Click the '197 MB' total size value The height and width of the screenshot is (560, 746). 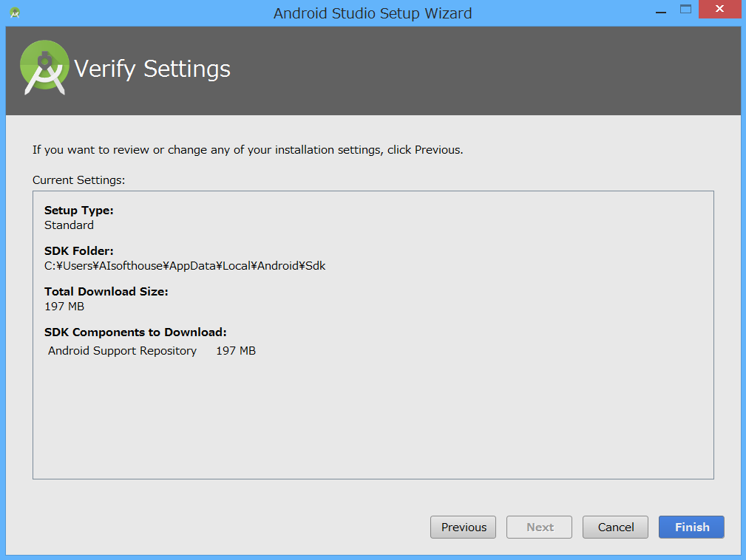pos(64,307)
